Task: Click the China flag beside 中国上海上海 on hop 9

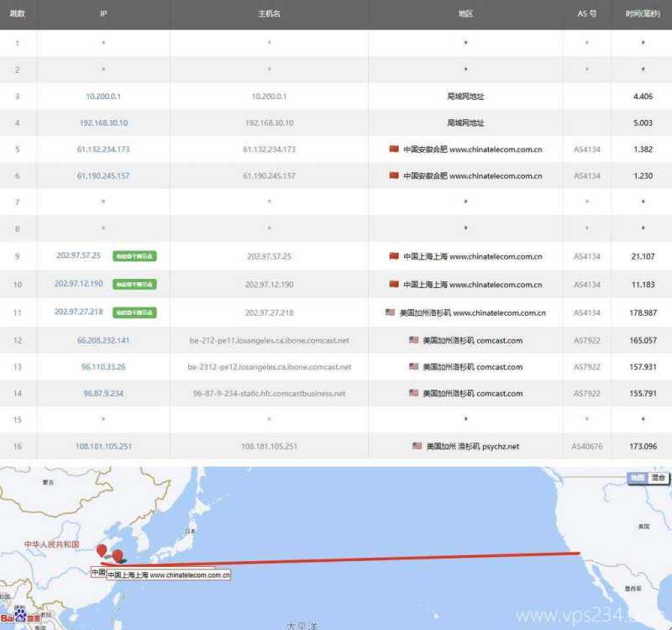Action: 393,256
